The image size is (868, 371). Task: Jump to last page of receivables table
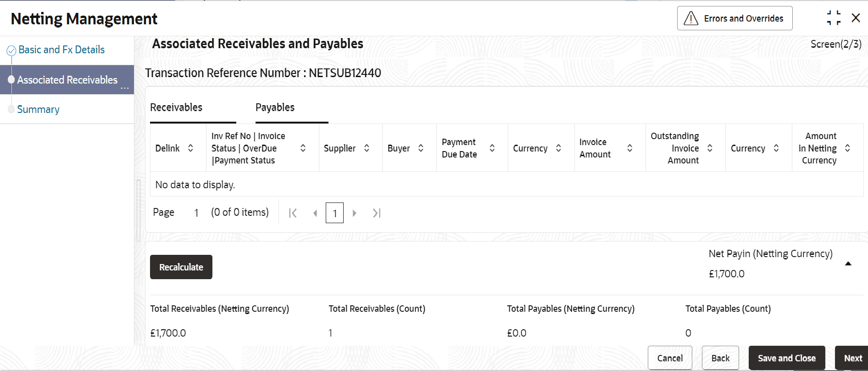[377, 213]
